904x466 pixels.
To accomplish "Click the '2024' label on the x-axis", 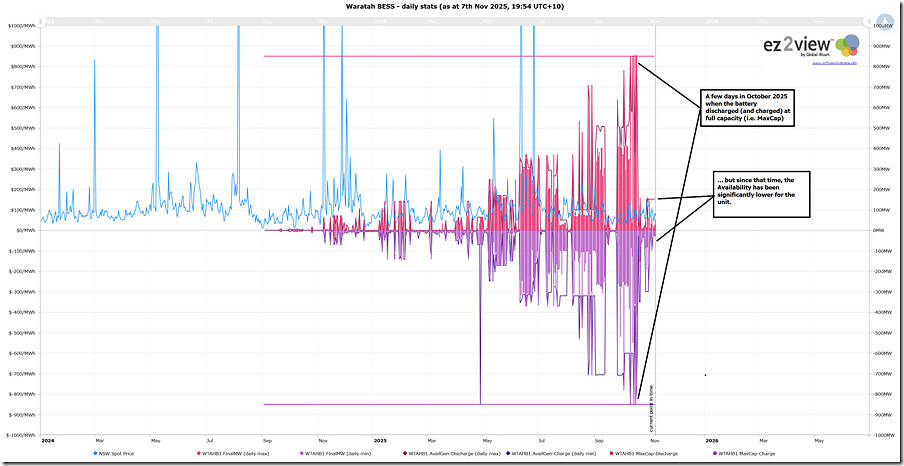I will pyautogui.click(x=47, y=441).
